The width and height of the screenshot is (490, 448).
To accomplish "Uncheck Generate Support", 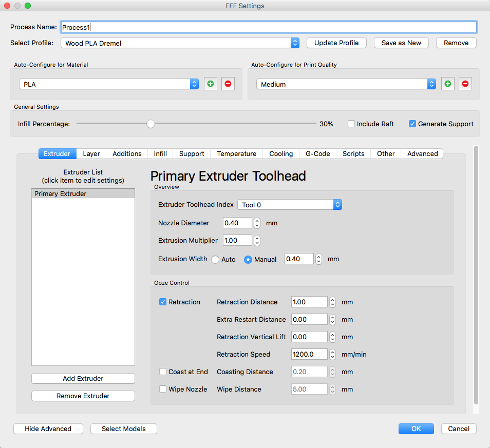I will [412, 124].
